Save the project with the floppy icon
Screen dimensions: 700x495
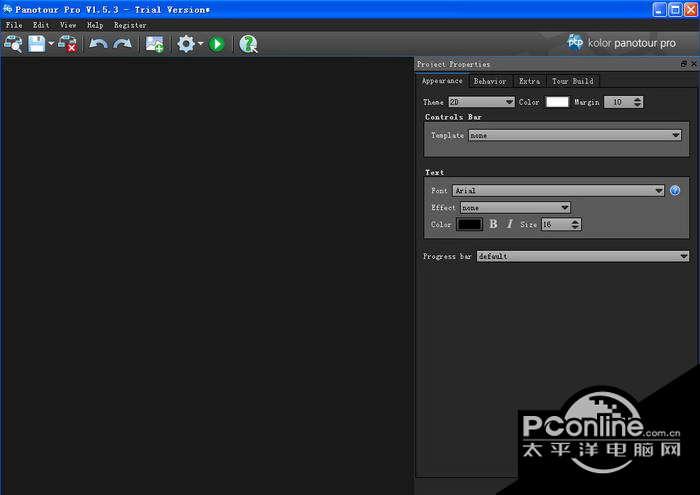[37, 44]
